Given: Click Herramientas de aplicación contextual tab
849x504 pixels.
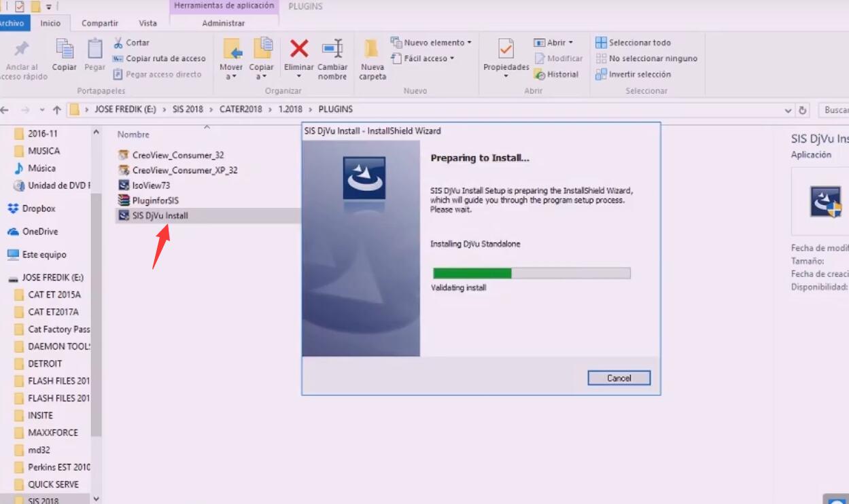Looking at the screenshot, I should [224, 7].
